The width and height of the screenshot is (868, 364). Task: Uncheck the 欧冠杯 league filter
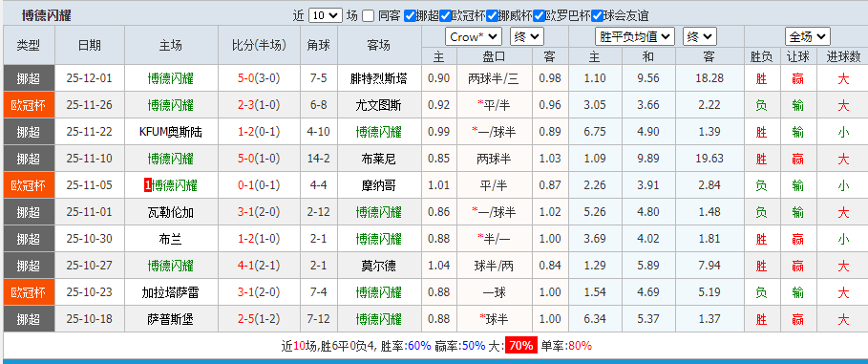click(445, 16)
